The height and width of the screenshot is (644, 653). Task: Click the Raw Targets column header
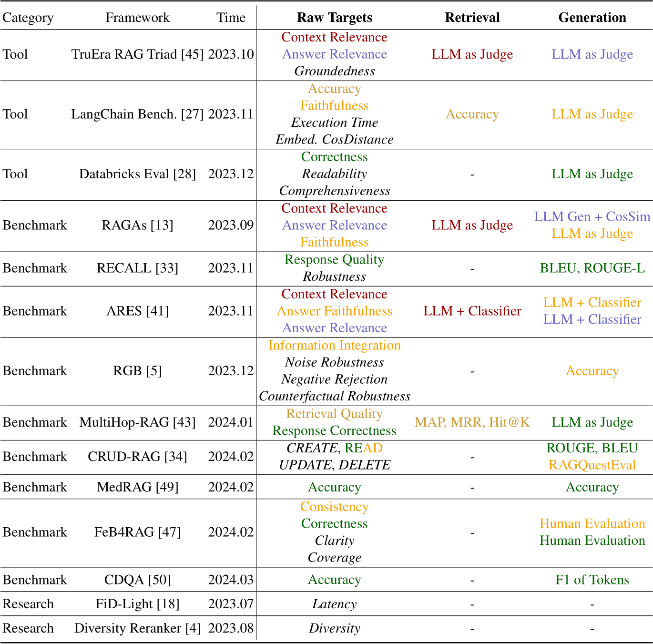click(x=335, y=18)
